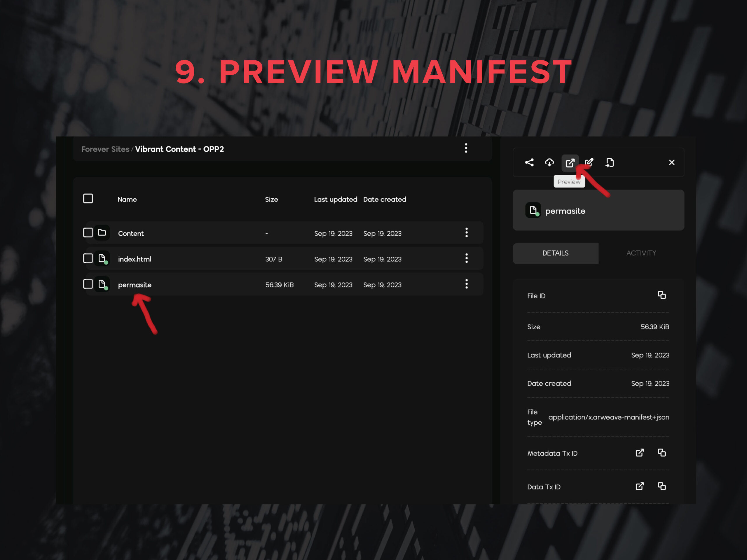Click the share icon in details toolbar

(x=529, y=163)
